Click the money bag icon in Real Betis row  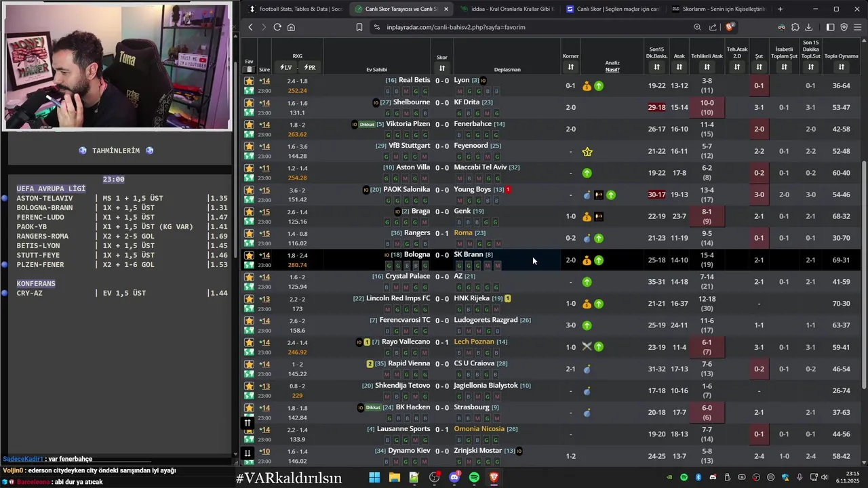(587, 86)
